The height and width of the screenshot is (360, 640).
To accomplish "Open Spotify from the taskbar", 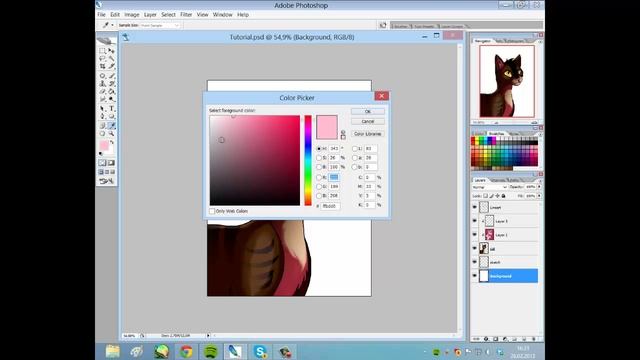I will point(211,351).
